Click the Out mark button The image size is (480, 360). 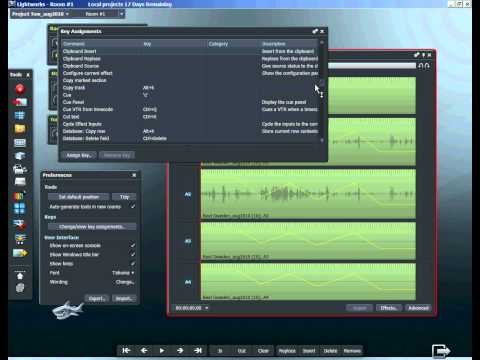click(242, 351)
